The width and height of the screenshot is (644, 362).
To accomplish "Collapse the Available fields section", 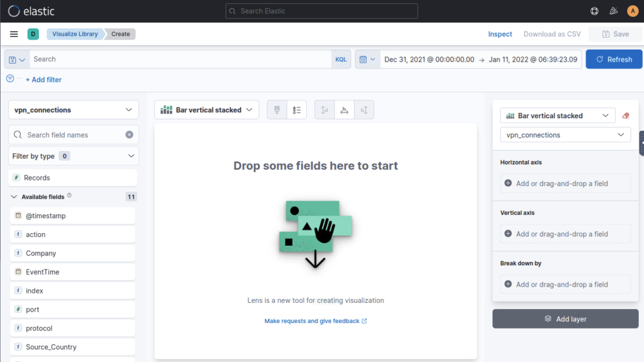I will (14, 197).
